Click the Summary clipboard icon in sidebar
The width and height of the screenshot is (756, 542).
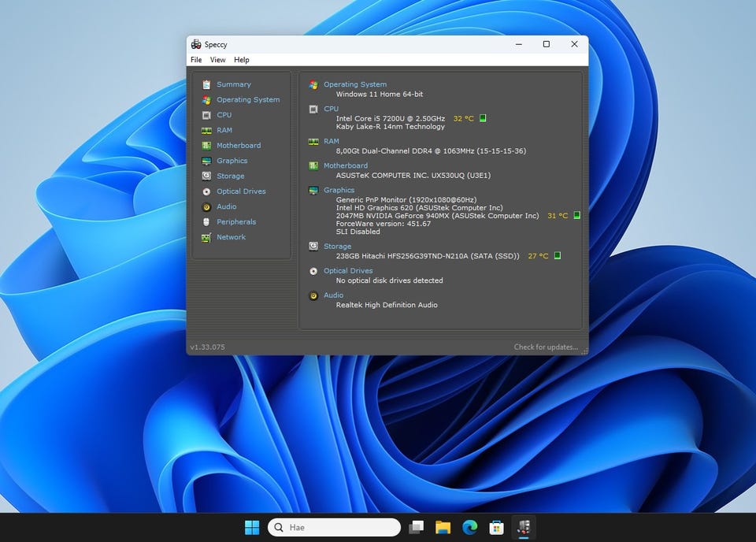(206, 84)
